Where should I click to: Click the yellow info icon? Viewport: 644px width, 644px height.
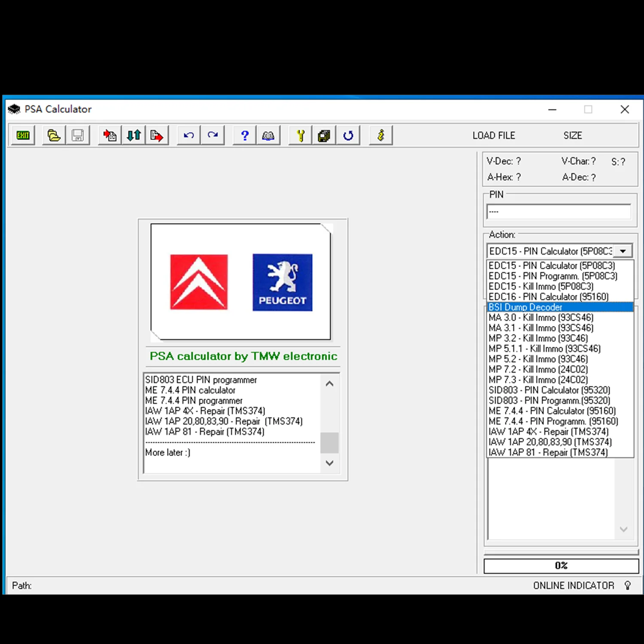(x=381, y=136)
